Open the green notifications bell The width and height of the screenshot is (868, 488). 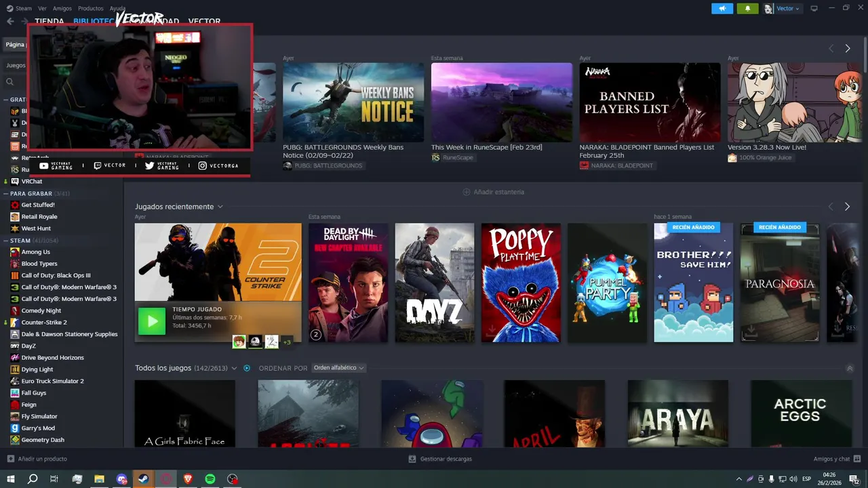[x=748, y=8]
